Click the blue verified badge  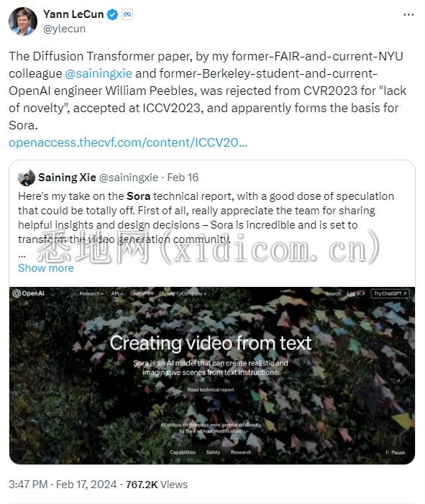(112, 14)
